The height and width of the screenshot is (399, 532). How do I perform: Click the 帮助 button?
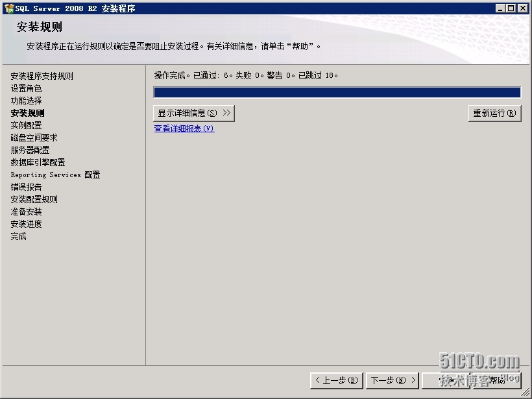(x=497, y=380)
